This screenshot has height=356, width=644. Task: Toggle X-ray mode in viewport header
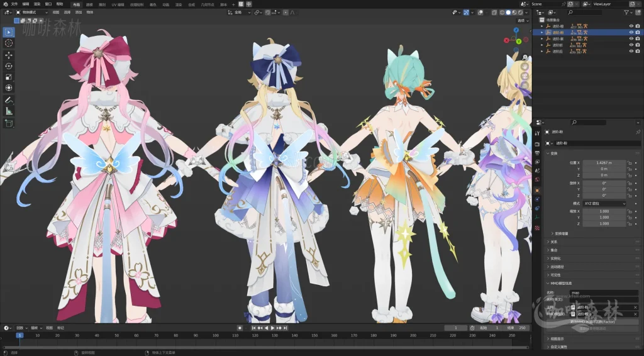tap(494, 13)
